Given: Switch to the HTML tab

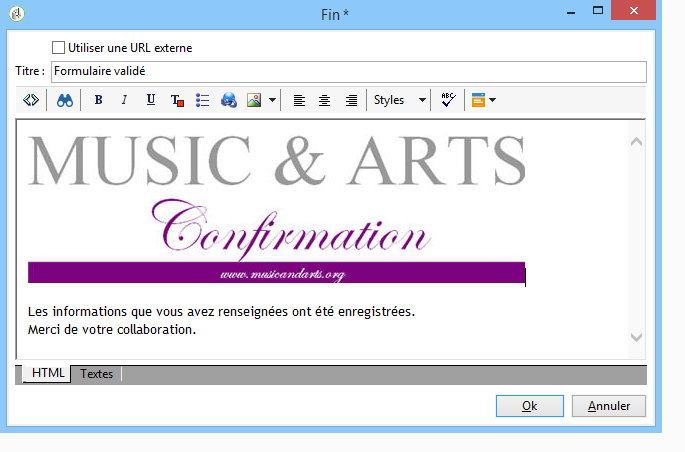Looking at the screenshot, I should click(48, 373).
